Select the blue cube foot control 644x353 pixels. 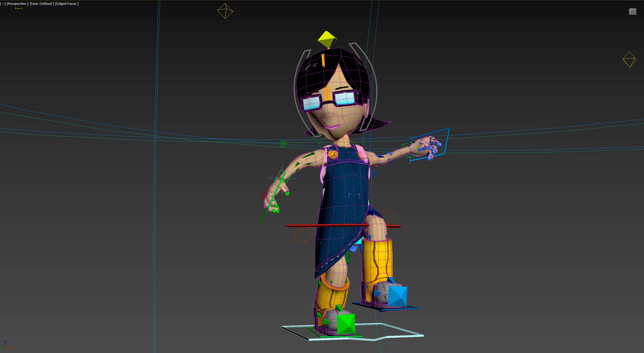398,296
